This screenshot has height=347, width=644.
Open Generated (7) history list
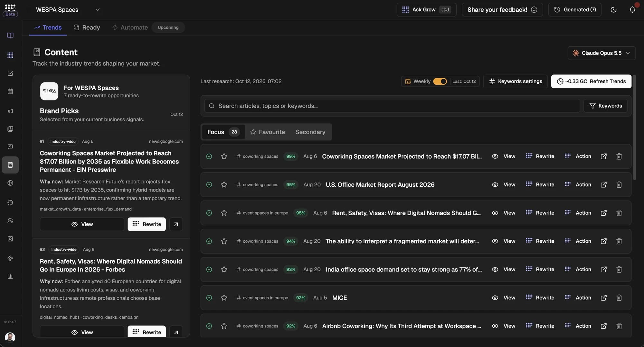(x=575, y=10)
